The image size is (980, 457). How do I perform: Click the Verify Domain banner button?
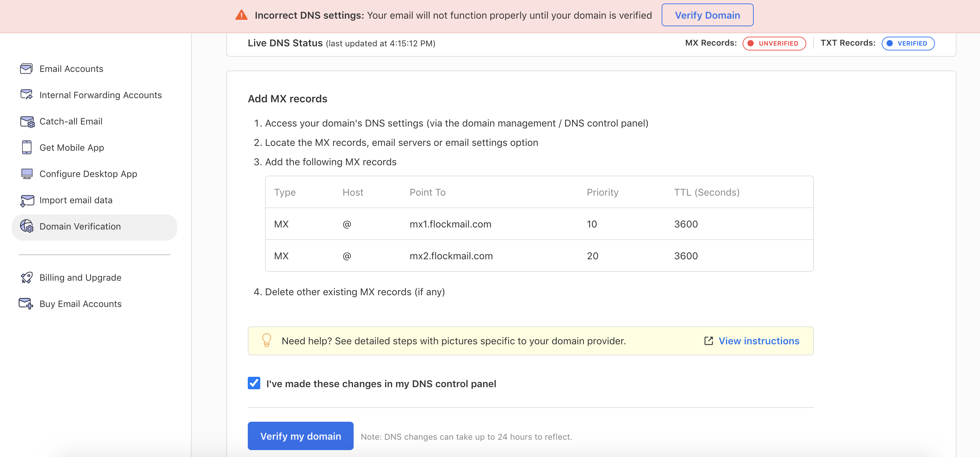(x=707, y=15)
